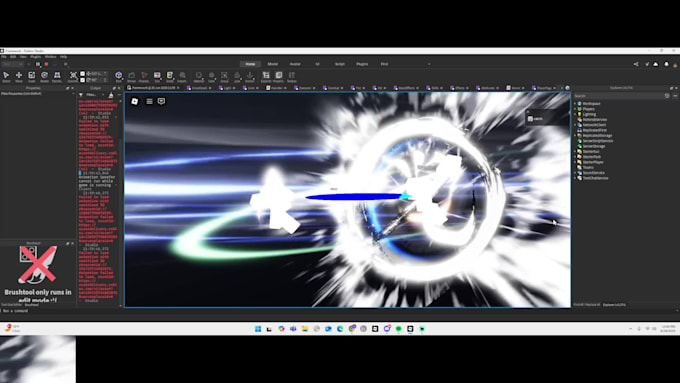Expand the Players node in Explorer
The image size is (680, 383).
point(575,109)
